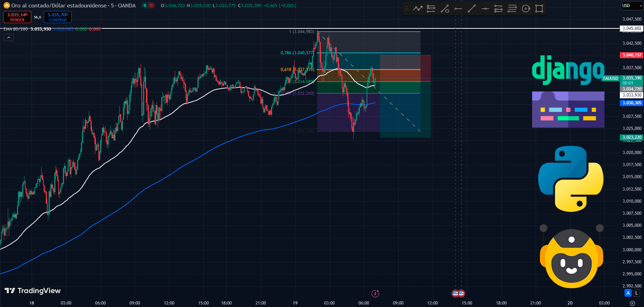Click the green market open status dot
Image resolution: width=644 pixels, height=307 pixels.
(x=145, y=5)
